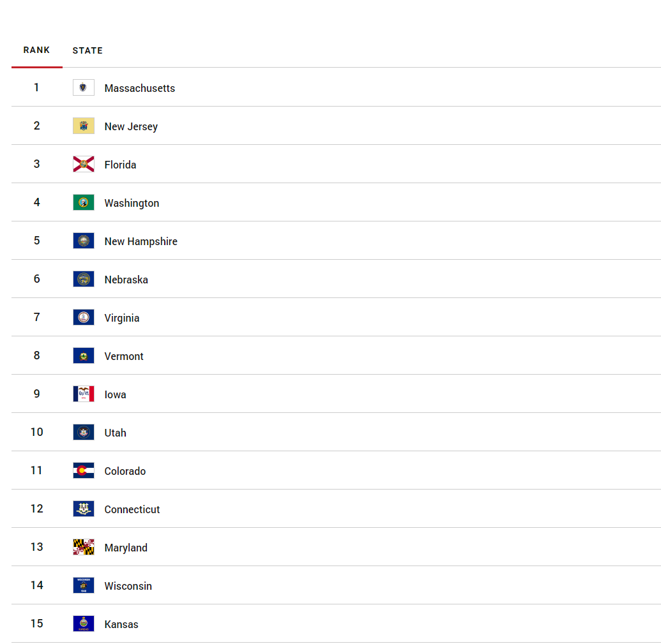Viewport: 661px width, 644px height.
Task: Click the Florida flag icon
Action: tap(84, 164)
